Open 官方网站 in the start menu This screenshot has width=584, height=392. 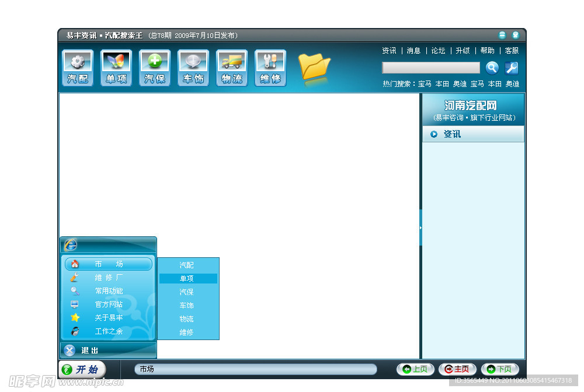109,304
